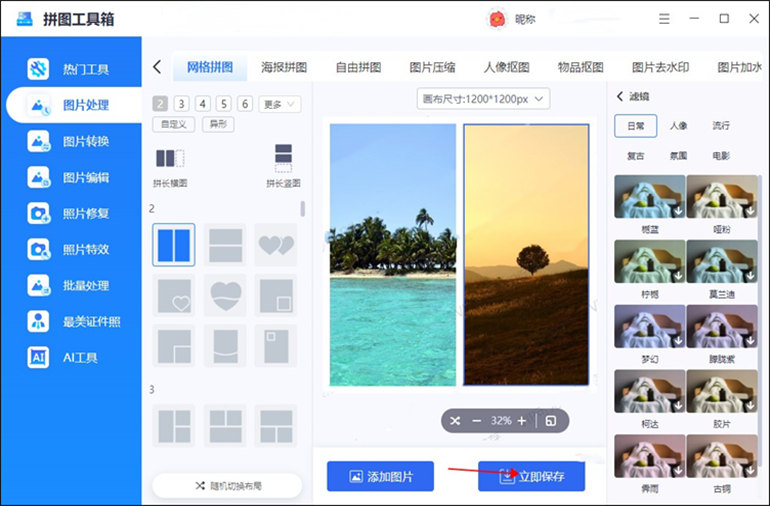This screenshot has height=506, width=770.
Task: Apply the 梦幻 filter thumbnail
Action: [x=649, y=330]
